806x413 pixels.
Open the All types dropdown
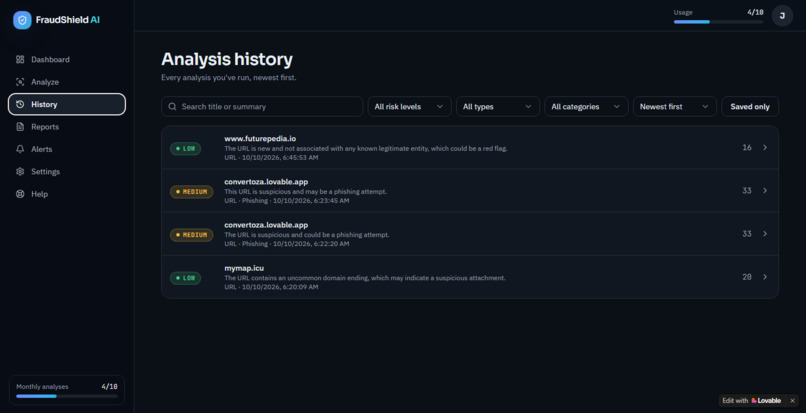498,106
